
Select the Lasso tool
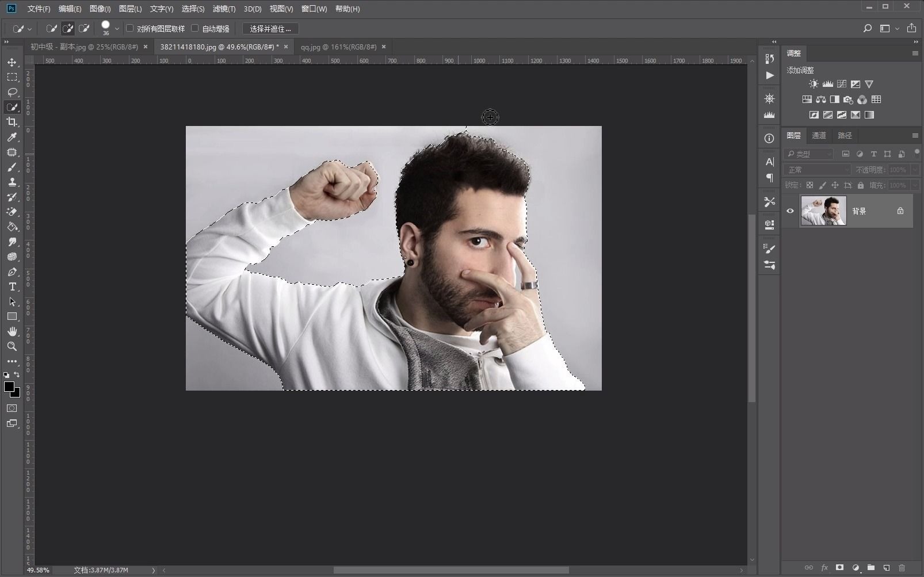pos(12,92)
